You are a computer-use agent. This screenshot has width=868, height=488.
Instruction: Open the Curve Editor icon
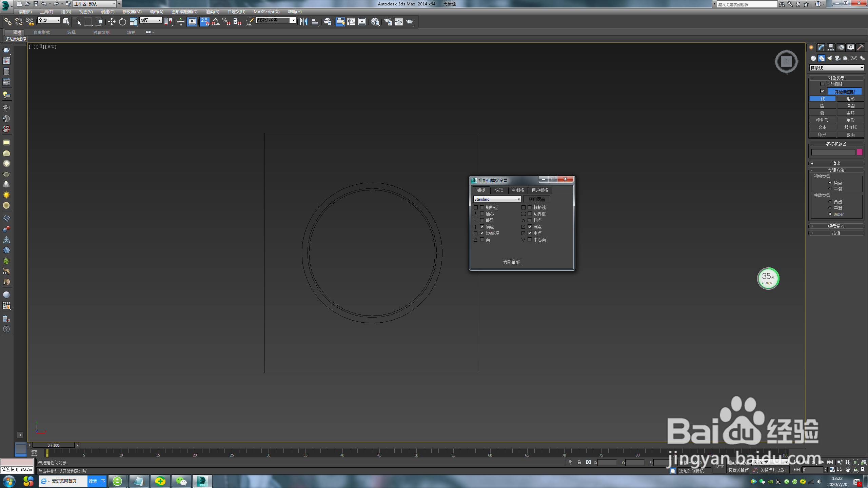(351, 22)
